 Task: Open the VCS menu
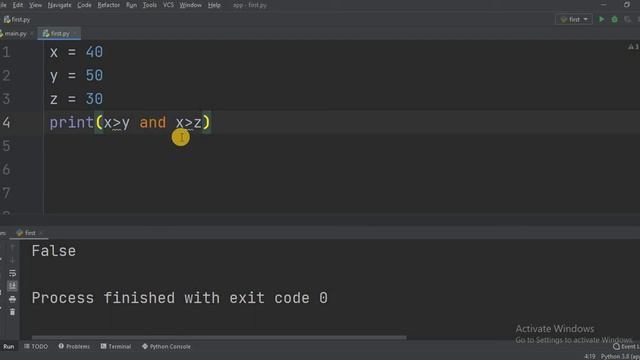click(168, 5)
